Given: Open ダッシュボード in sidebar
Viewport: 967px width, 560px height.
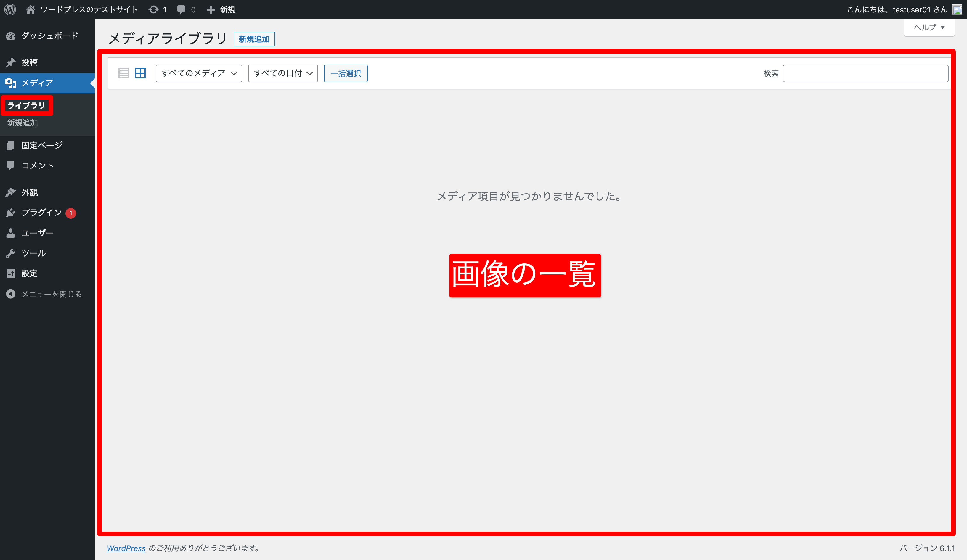Looking at the screenshot, I should coord(47,36).
